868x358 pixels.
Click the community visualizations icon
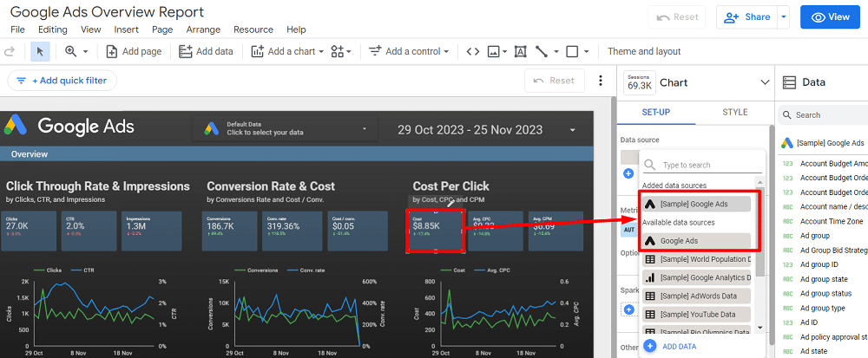(x=337, y=51)
